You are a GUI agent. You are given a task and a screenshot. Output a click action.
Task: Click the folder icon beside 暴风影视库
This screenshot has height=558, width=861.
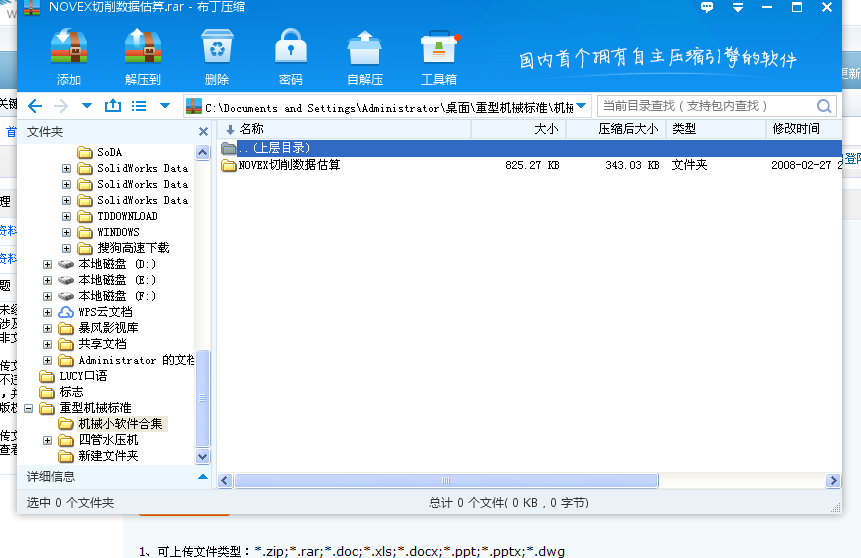pos(66,328)
